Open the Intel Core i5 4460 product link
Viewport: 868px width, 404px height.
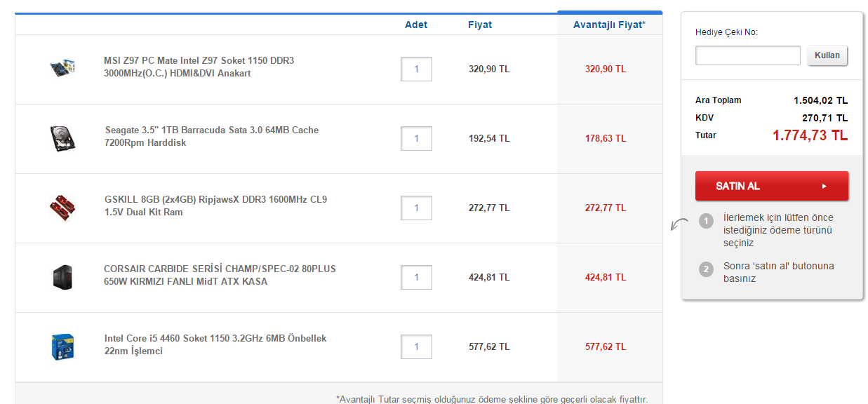tap(215, 344)
